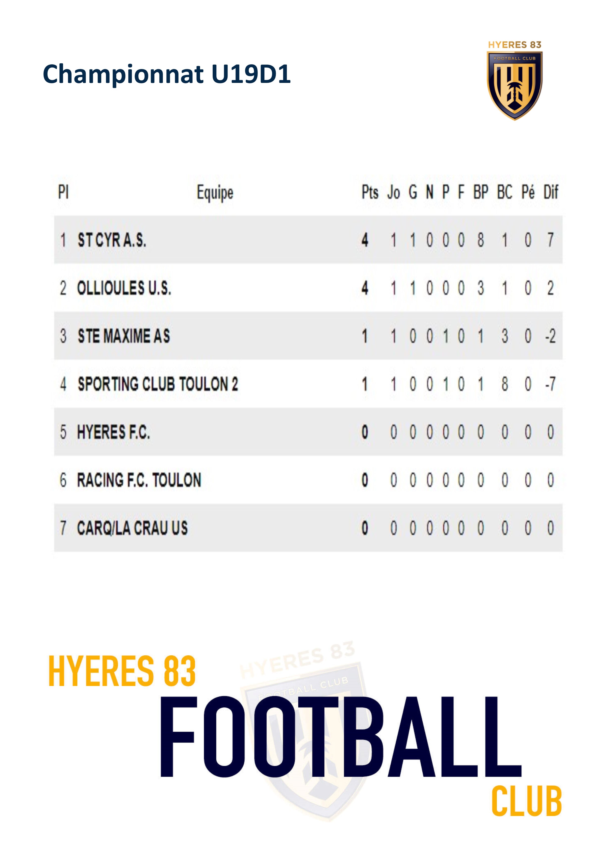Image resolution: width=614 pixels, height=868 pixels.
Task: Click the Jo column header
Action: [x=393, y=193]
